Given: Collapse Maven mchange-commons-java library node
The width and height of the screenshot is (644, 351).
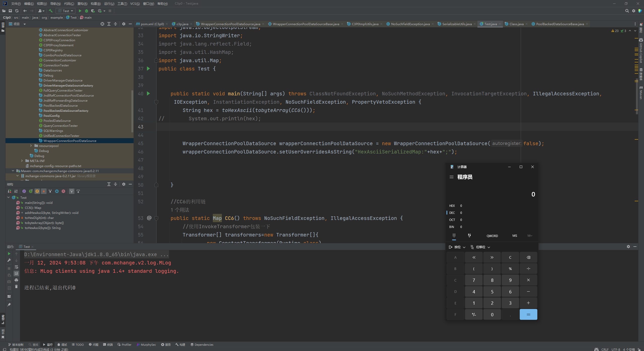Looking at the screenshot, I should [x=13, y=171].
